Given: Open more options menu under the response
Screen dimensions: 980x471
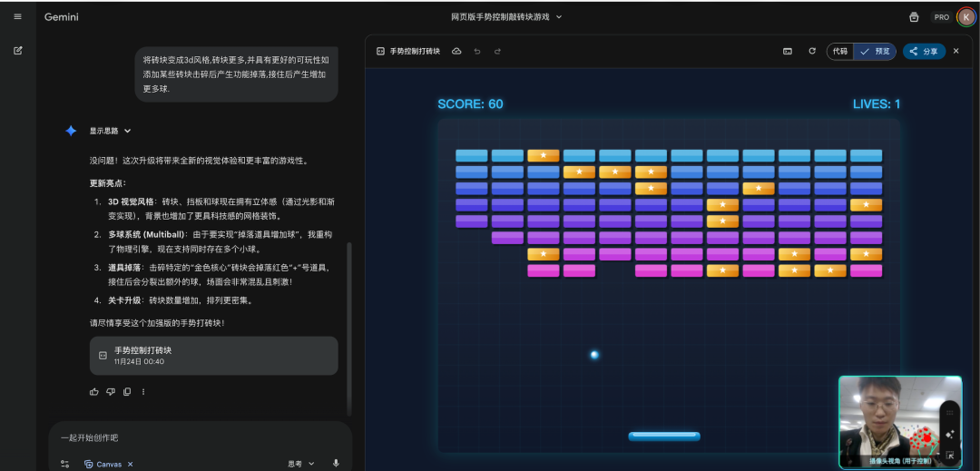Looking at the screenshot, I should pos(143,391).
